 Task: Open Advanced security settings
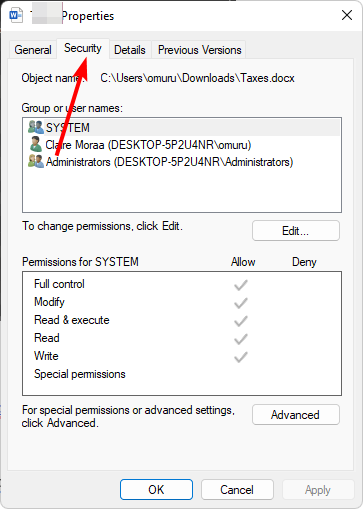[296, 415]
